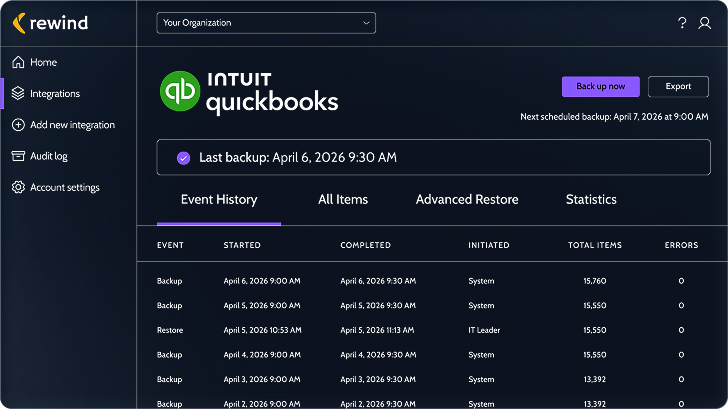The width and height of the screenshot is (728, 409).
Task: Click the purple last backup checkmark icon
Action: pos(183,158)
